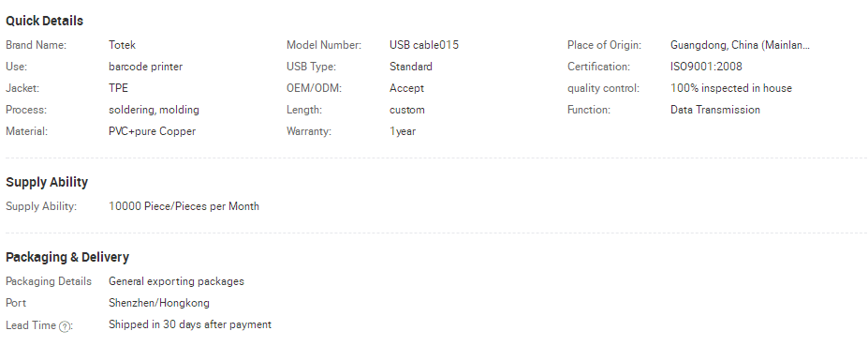The height and width of the screenshot is (346, 868).
Task: Select the soldering, molding process text
Action: [x=154, y=110]
